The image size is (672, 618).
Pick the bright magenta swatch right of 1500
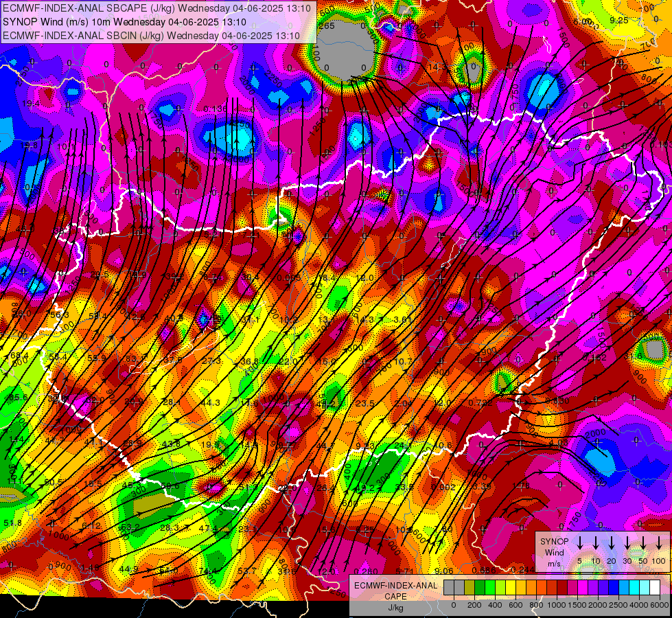click(x=583, y=588)
